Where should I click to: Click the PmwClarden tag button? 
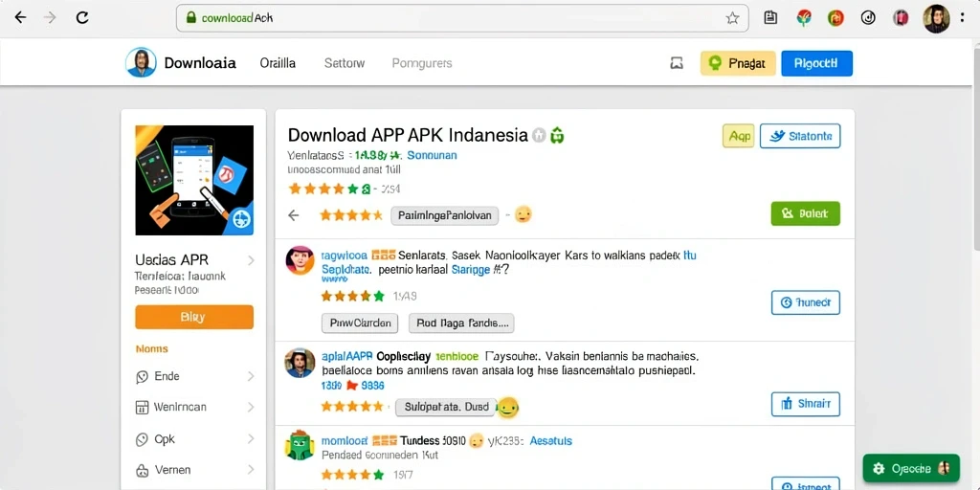tap(360, 323)
